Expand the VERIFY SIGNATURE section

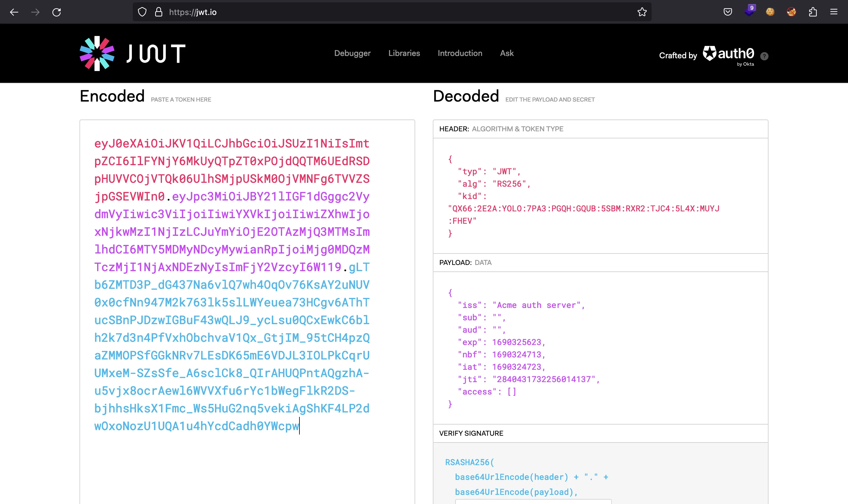[x=471, y=432]
